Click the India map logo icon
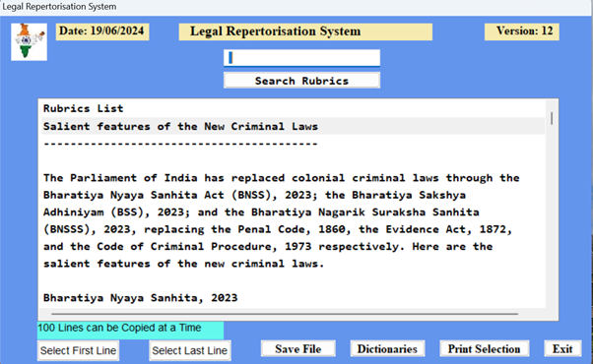Screen dimensions: 593x364 [x=30, y=41]
